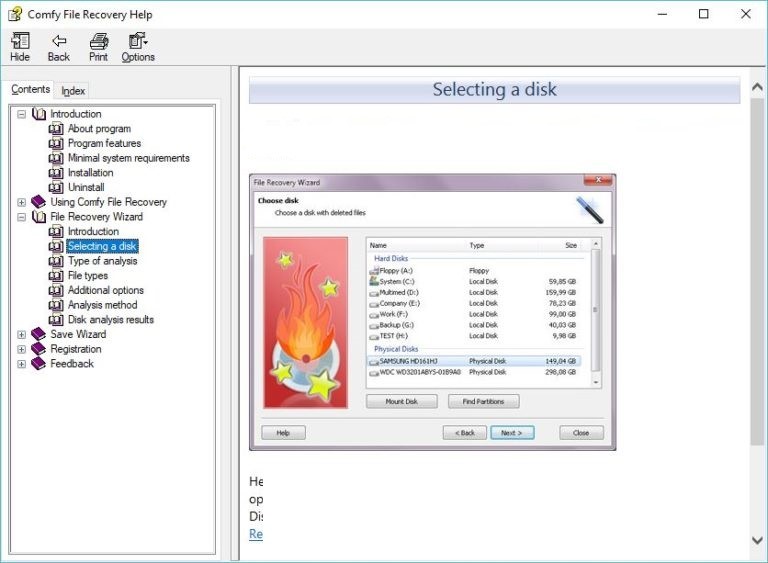768x563 pixels.
Task: Open Introduction topic under File Recovery Wizard
Action: click(x=93, y=231)
